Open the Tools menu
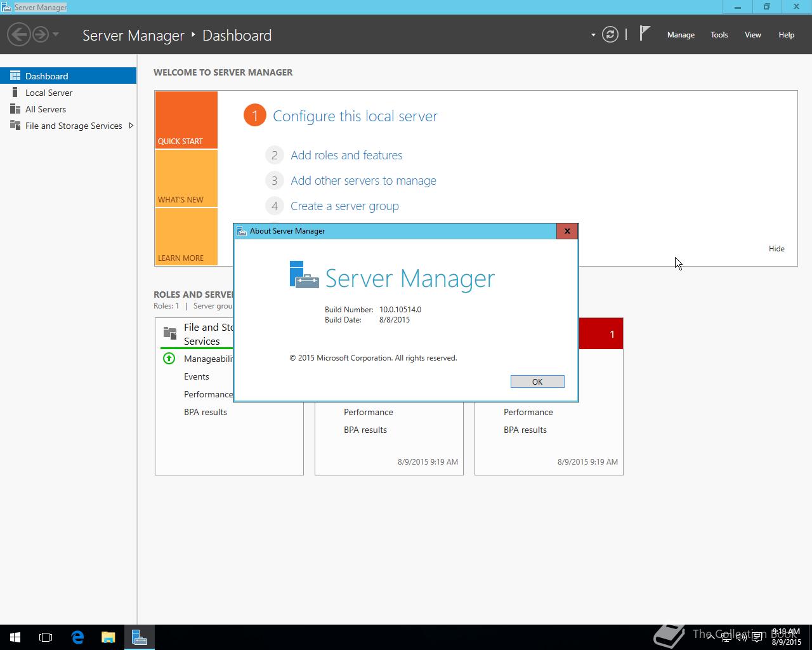The width and height of the screenshot is (812, 650). (719, 35)
